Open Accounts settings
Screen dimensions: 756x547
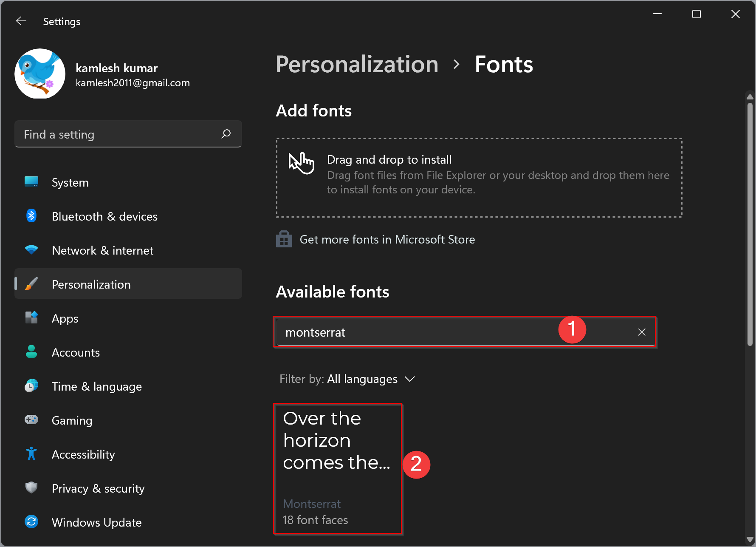[128, 352]
